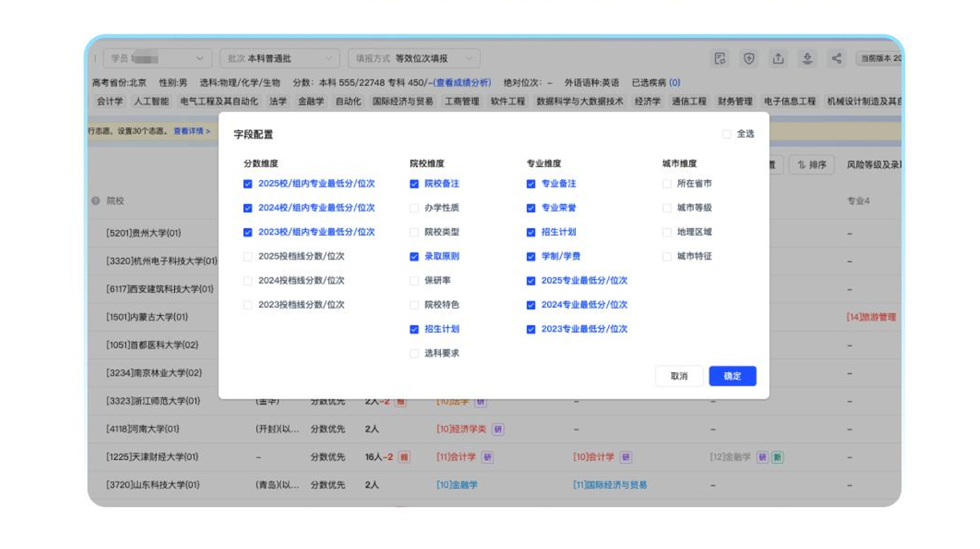Image resolution: width=980 pixels, height=549 pixels.
Task: Select the upload icon in the top toolbar
Action: (779, 59)
